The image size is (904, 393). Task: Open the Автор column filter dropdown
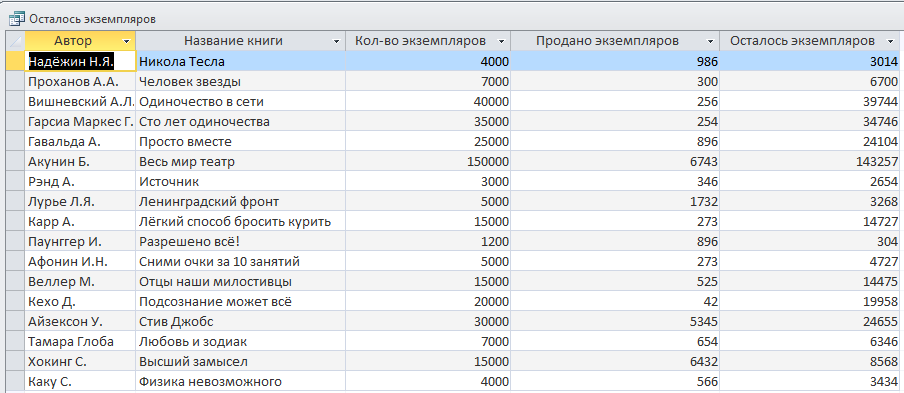click(x=127, y=41)
